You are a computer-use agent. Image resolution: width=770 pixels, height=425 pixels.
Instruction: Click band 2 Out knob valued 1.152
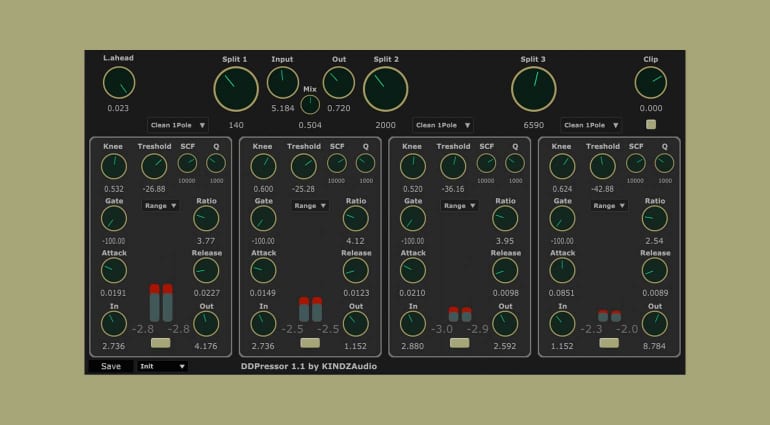pos(356,324)
